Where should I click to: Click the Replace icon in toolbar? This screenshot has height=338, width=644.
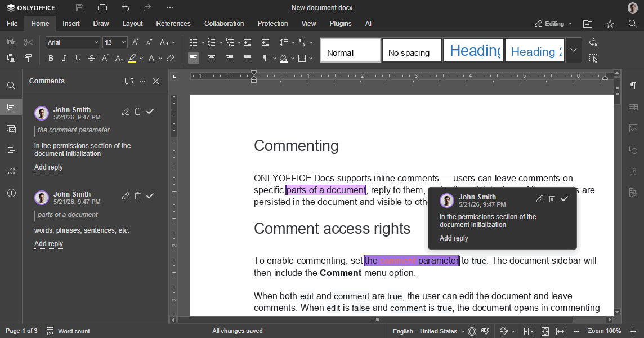click(593, 42)
